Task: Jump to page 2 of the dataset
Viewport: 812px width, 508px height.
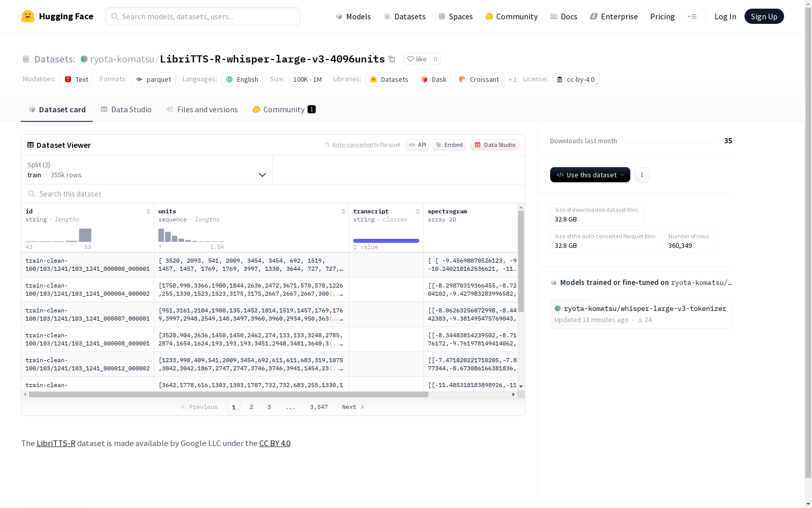Action: [x=251, y=407]
